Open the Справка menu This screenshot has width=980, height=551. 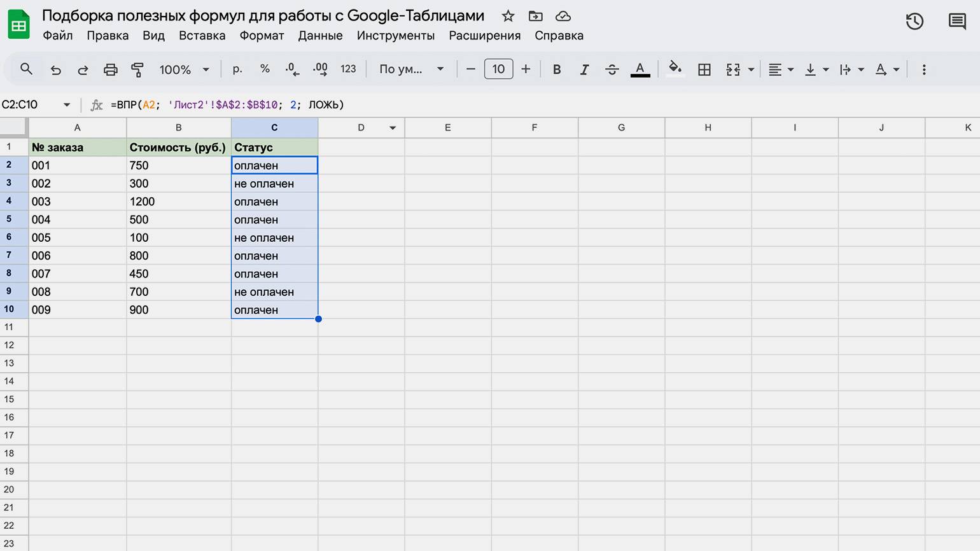pyautogui.click(x=559, y=36)
